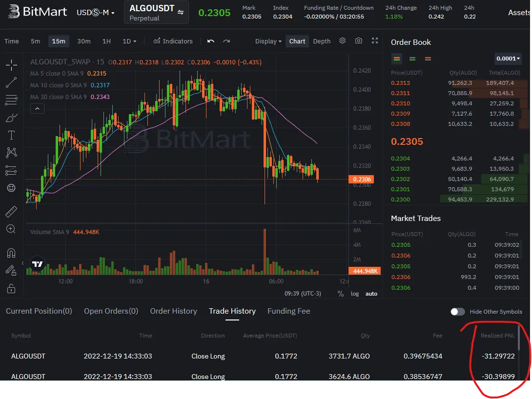Screen dimensions: 532x399
Task: Click the TradingView logo badge
Action: pos(37,264)
